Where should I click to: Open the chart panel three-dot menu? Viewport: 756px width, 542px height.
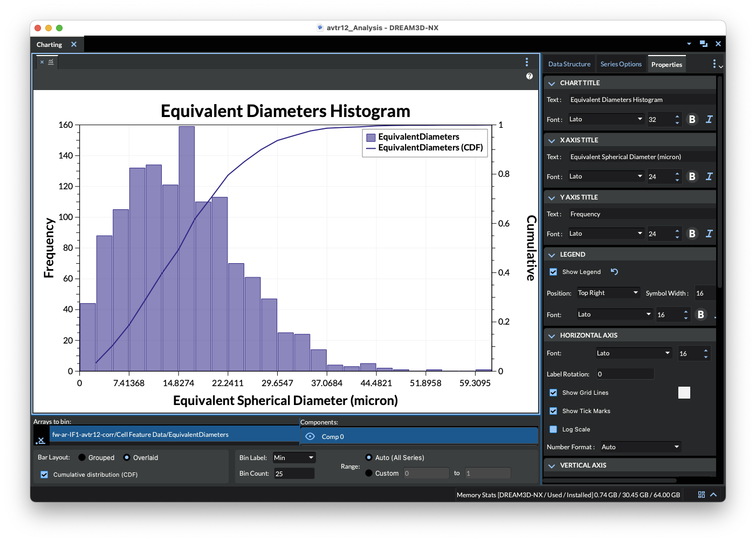click(x=527, y=62)
